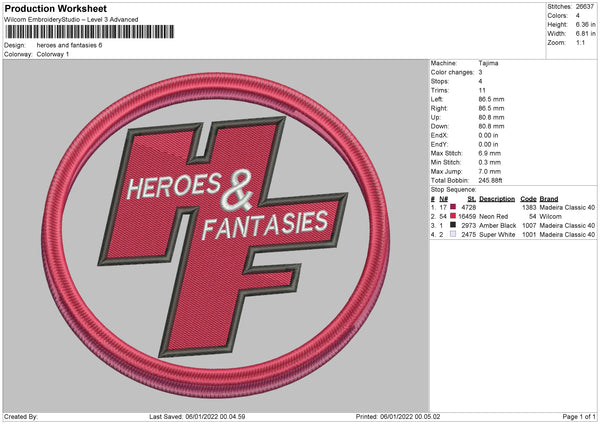
Task: Click 'Wilcom EmbroideryStudio – Level 3 Advanced' text
Action: pyautogui.click(x=71, y=20)
